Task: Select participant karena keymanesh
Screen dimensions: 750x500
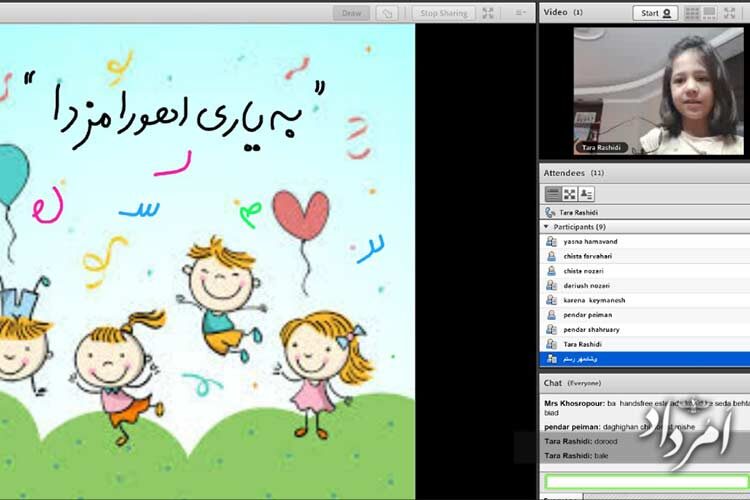Action: pos(594,300)
